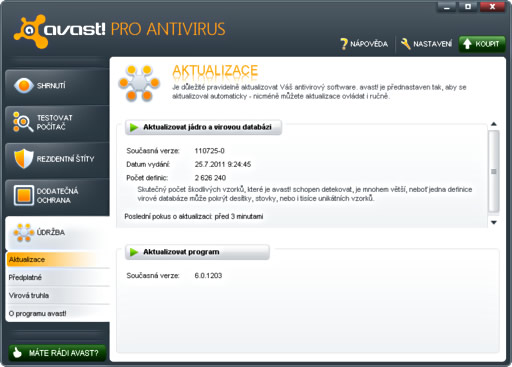Screen dimensions: 512x367
Task: Click the green Koupit upgrade arrow icon
Action: (x=467, y=44)
